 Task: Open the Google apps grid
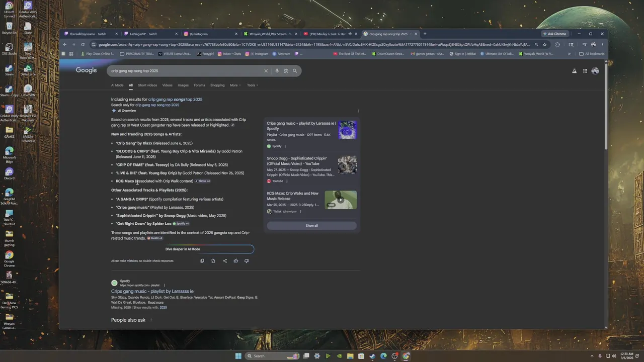tap(585, 71)
